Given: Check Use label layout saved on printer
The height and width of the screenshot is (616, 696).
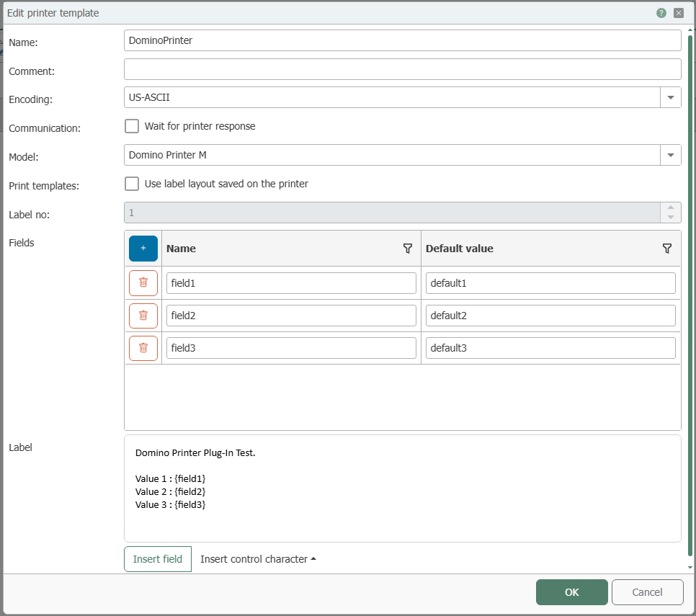Looking at the screenshot, I should pos(132,184).
